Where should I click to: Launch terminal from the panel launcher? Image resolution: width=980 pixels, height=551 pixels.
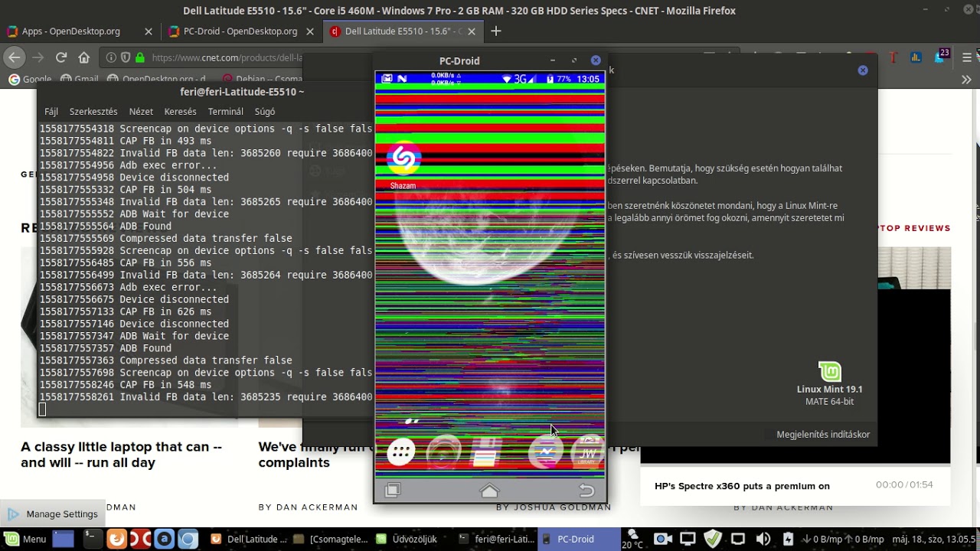(91, 540)
